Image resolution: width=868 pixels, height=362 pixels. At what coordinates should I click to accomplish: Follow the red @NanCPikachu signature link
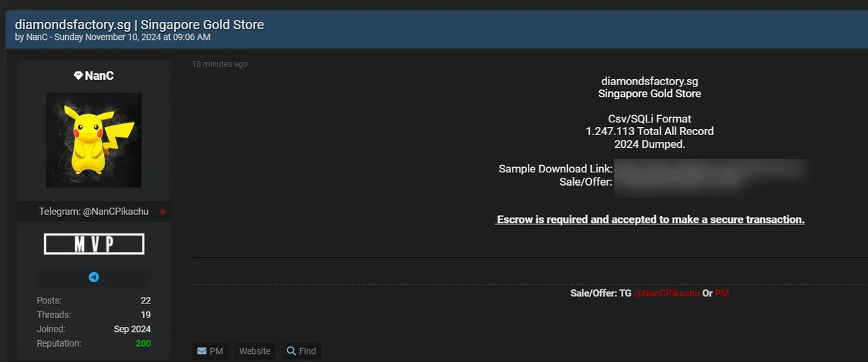(x=666, y=293)
